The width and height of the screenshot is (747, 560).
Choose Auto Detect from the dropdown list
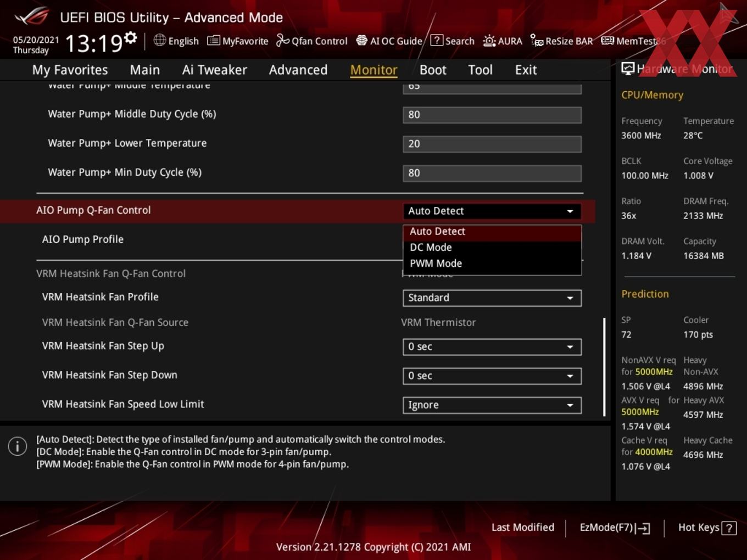tap(492, 233)
